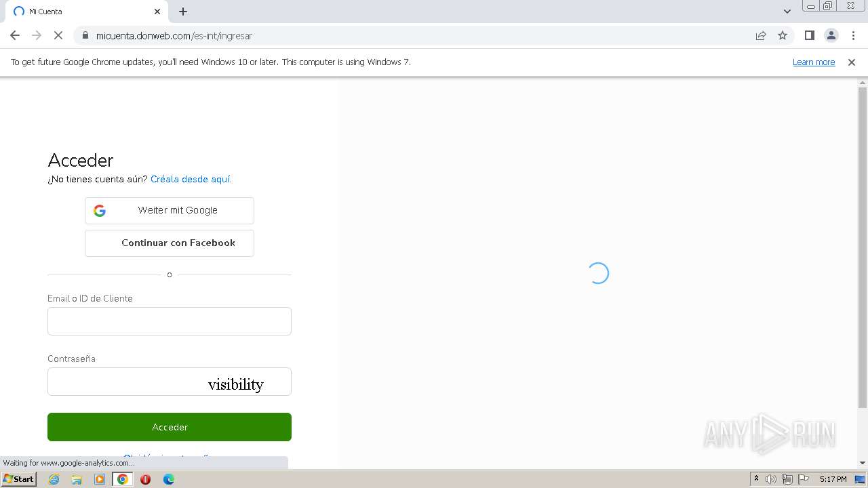Click the forward navigation arrow

37,35
